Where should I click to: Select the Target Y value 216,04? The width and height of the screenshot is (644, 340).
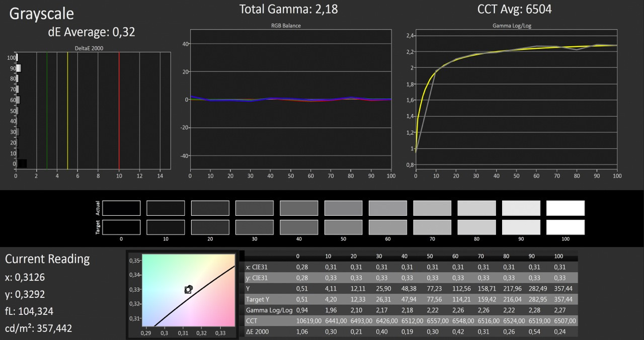click(511, 299)
